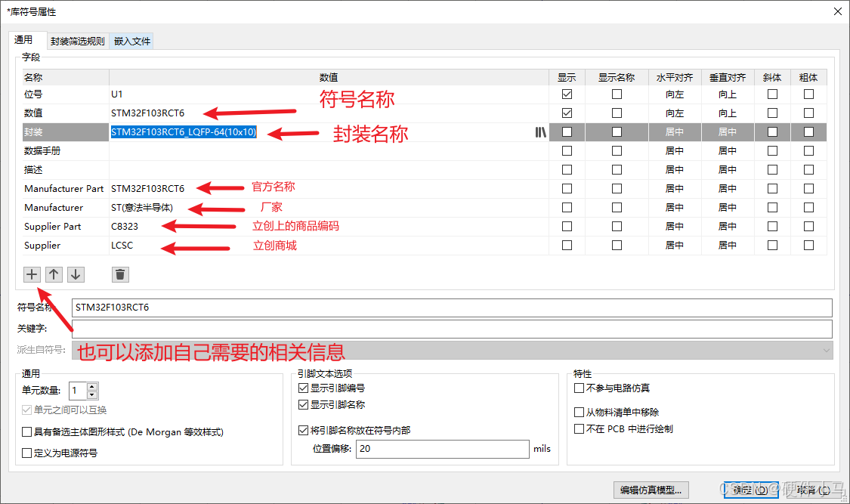The image size is (850, 504).
Task: Open the footprint library browser icon
Action: pyautogui.click(x=541, y=131)
